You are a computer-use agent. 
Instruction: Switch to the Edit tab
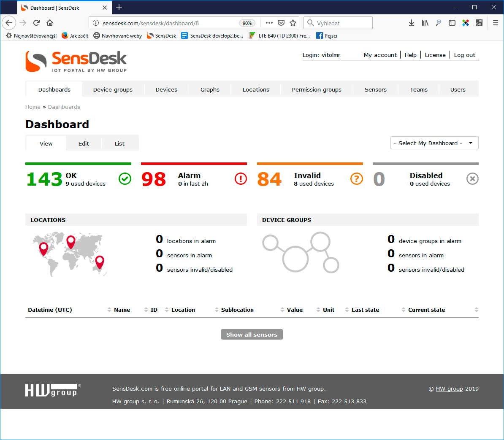tap(84, 143)
